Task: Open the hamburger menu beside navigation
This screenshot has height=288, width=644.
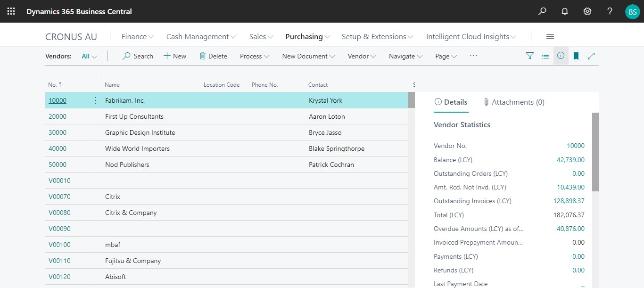Action: click(550, 37)
